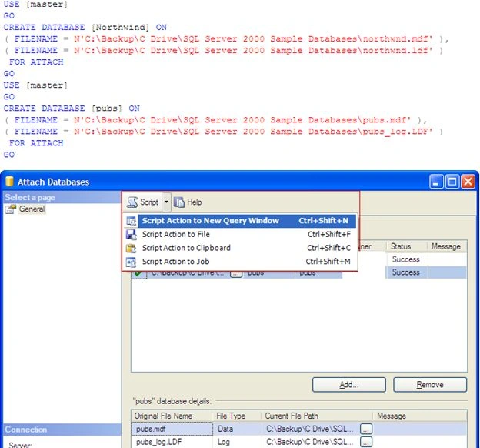This screenshot has width=480, height=448.
Task: Open the Script dropdown arrow
Action: coord(166,202)
